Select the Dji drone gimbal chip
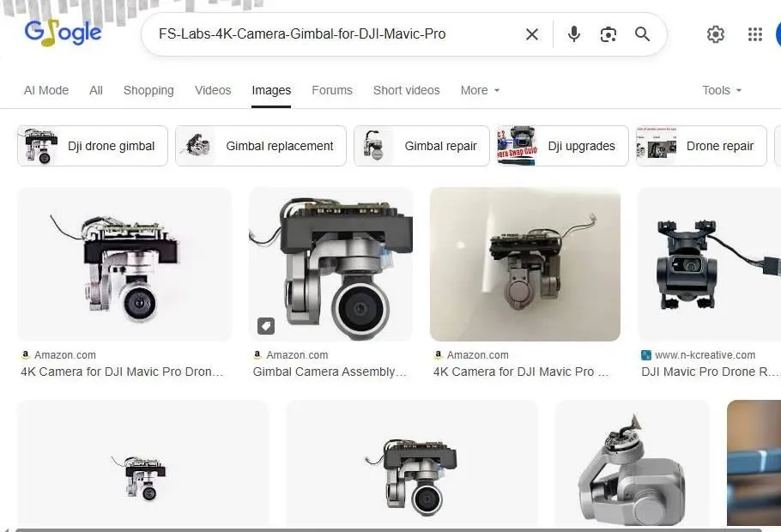Viewport: 781px width, 532px height. tap(93, 146)
